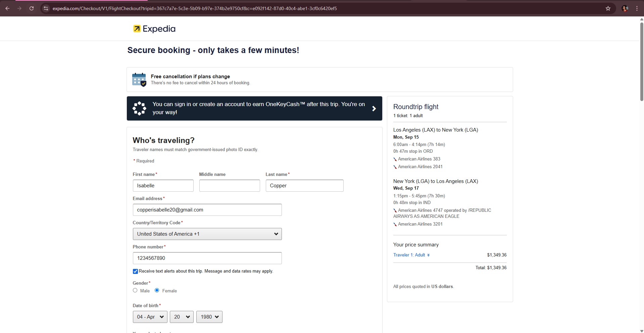Click '1:15pm - 5:45pm (7h 30m)' text
The width and height of the screenshot is (644, 333).
[419, 196]
